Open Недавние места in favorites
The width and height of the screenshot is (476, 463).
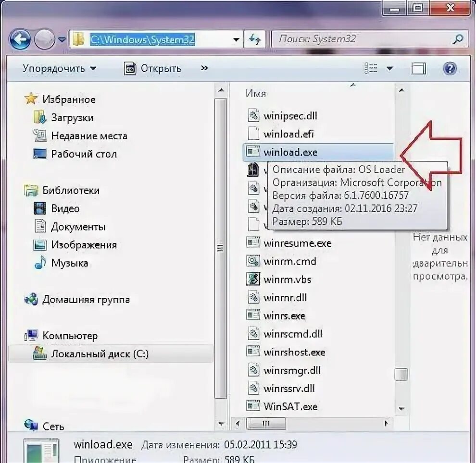click(89, 136)
